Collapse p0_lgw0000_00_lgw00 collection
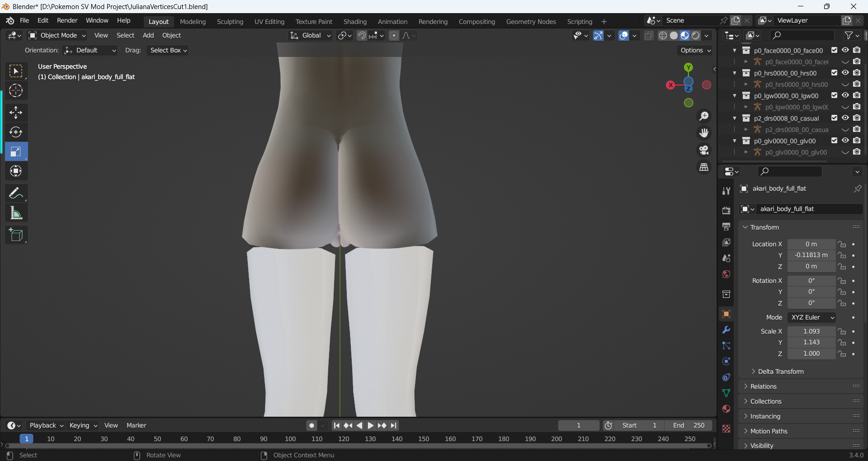This screenshot has width=868, height=461. (735, 95)
